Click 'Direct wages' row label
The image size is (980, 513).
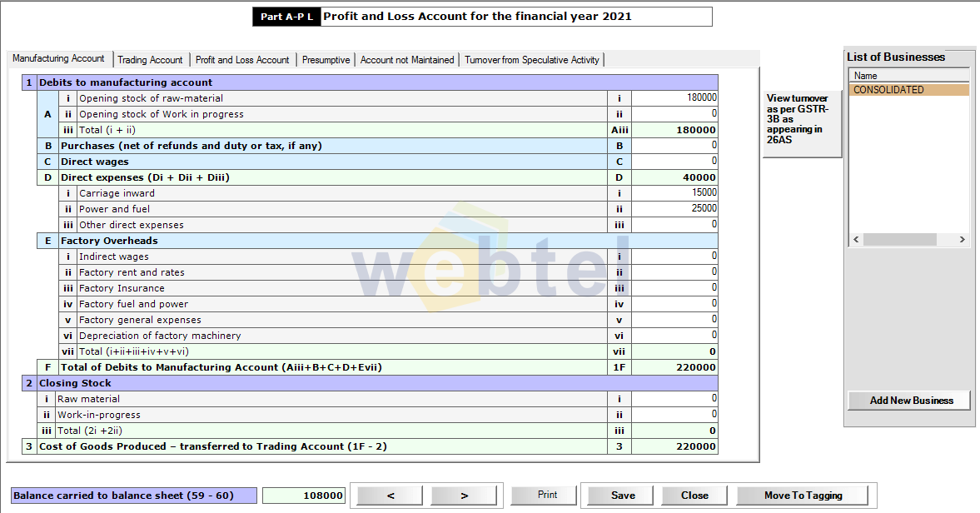(94, 162)
